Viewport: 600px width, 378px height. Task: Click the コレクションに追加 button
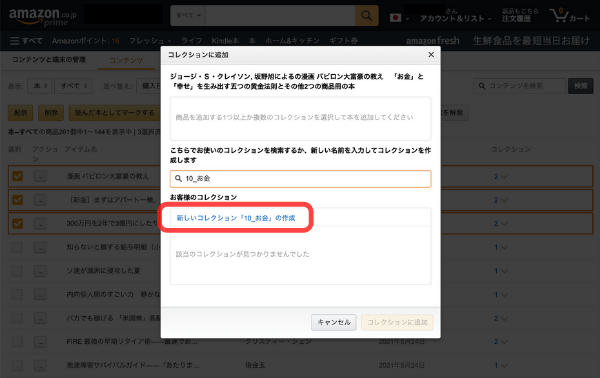[x=397, y=322]
